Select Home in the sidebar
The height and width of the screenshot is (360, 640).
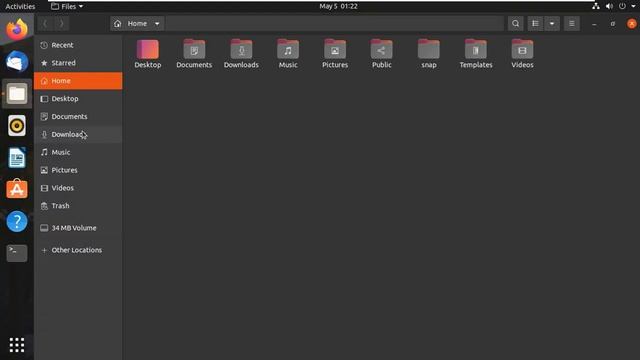(78, 81)
